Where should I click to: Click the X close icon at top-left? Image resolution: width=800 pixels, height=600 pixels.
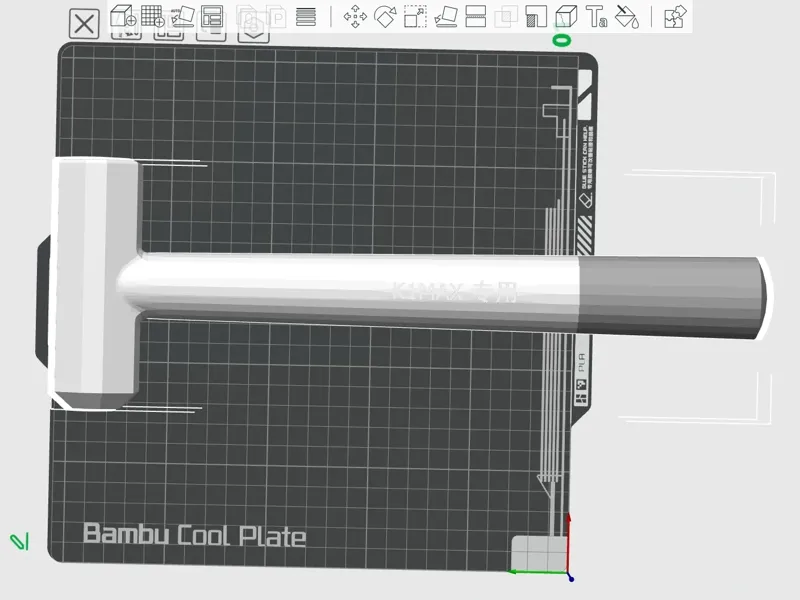(x=84, y=23)
